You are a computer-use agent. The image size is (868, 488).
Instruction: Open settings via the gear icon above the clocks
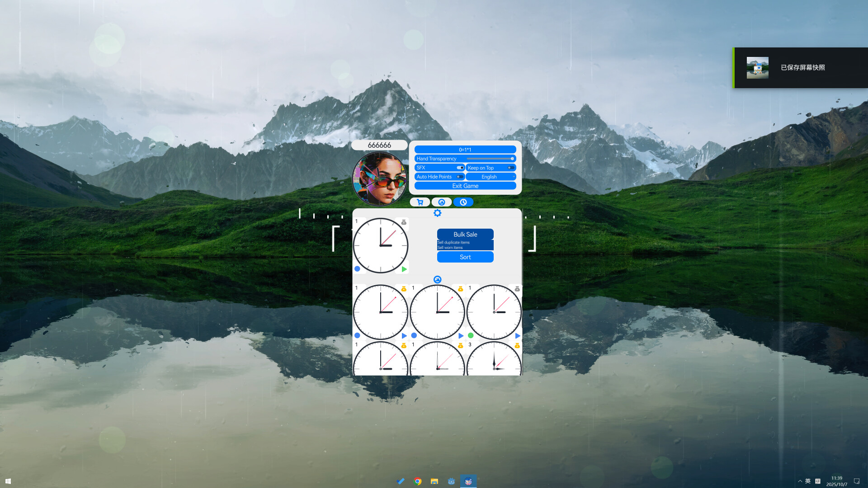point(437,213)
